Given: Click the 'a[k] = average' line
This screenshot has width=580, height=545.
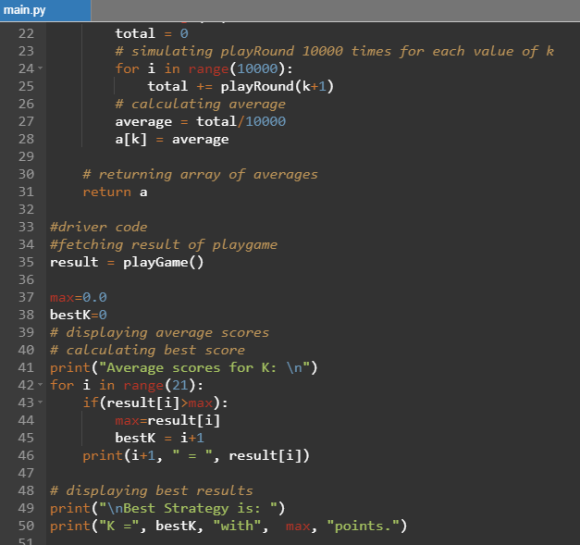Looking at the screenshot, I should 172,139.
